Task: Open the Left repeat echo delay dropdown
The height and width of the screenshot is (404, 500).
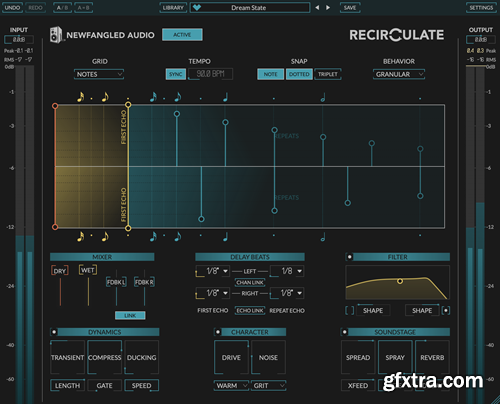Action: coord(287,271)
